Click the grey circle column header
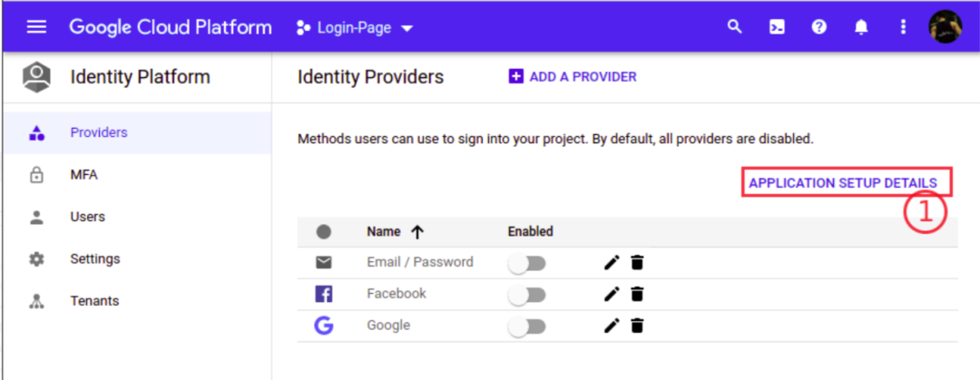The image size is (980, 380). pyautogui.click(x=323, y=232)
